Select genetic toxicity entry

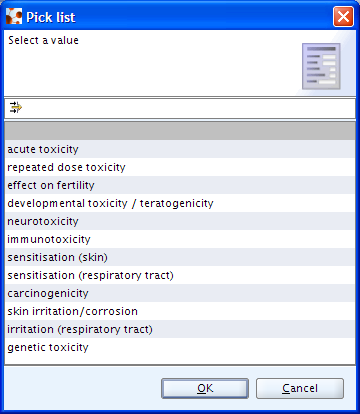point(180,347)
